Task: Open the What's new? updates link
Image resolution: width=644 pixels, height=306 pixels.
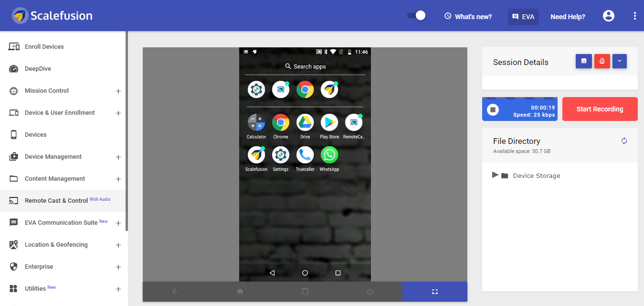Action: [468, 17]
